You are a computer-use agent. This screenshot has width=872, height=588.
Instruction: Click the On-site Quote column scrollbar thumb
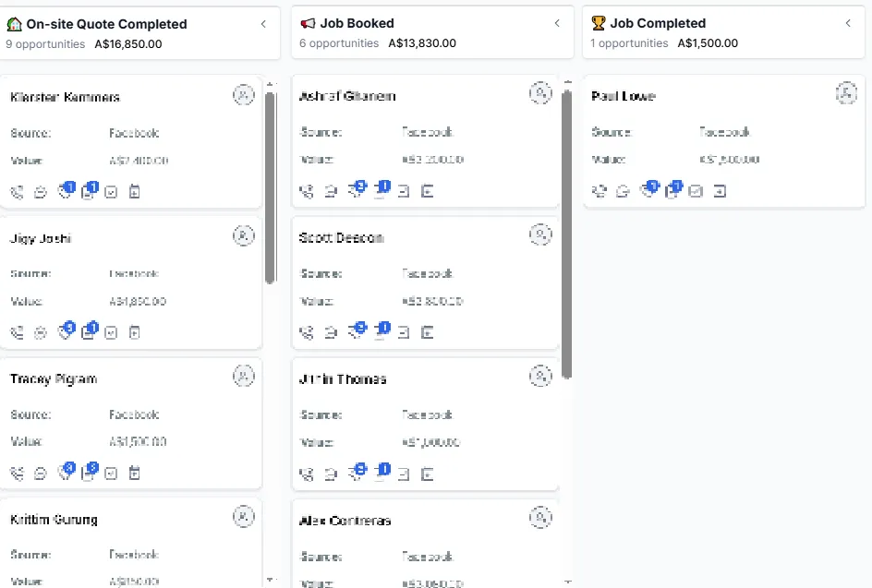point(271,188)
